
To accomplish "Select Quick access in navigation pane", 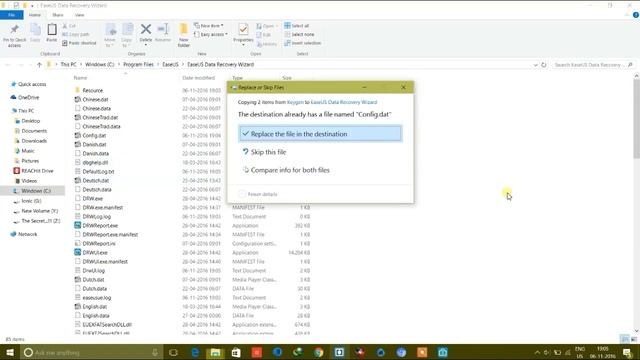I will [29, 84].
